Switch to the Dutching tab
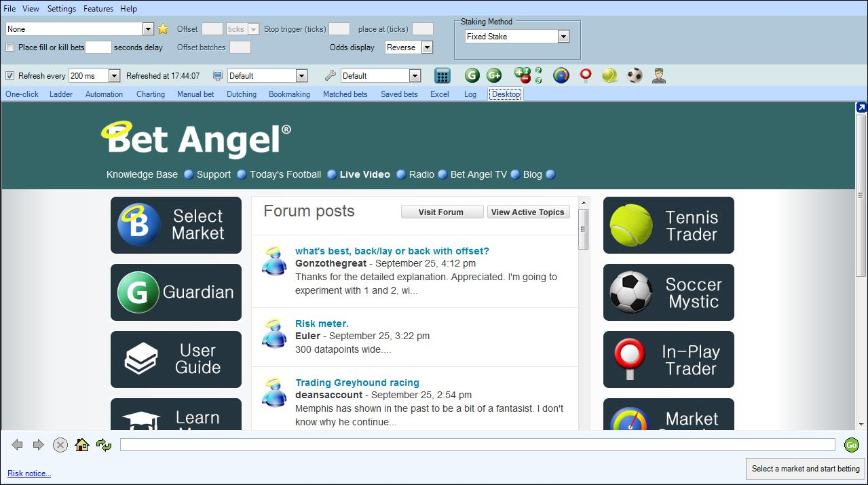This screenshot has width=868, height=485. click(242, 94)
